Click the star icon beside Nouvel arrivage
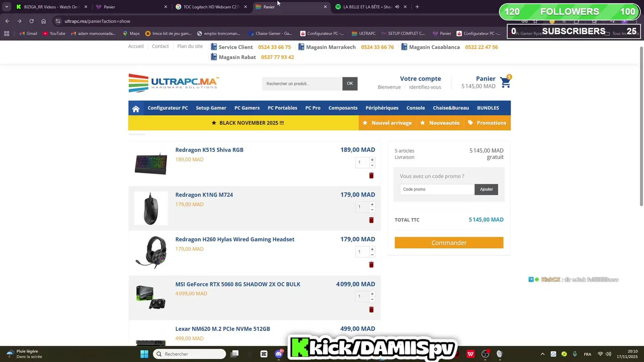 (x=366, y=123)
